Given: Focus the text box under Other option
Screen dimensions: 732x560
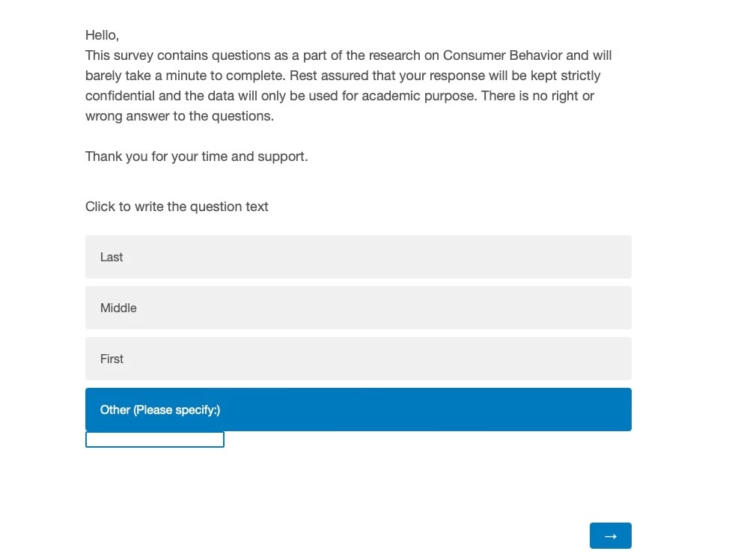Looking at the screenshot, I should click(x=154, y=439).
